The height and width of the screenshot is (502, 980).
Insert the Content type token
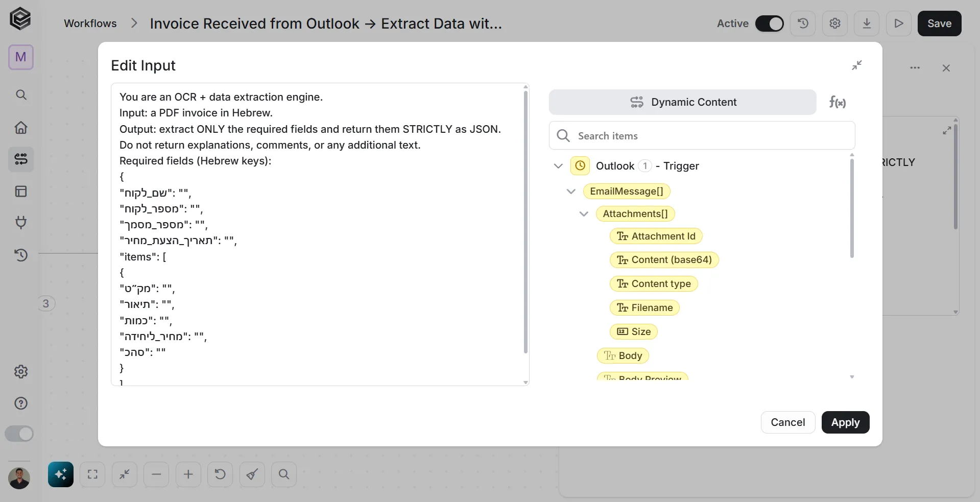point(654,283)
